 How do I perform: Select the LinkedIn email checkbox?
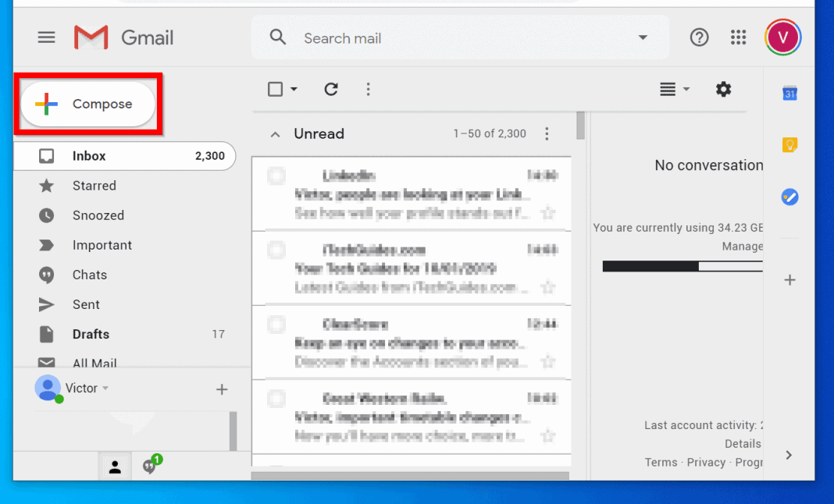pos(276,176)
